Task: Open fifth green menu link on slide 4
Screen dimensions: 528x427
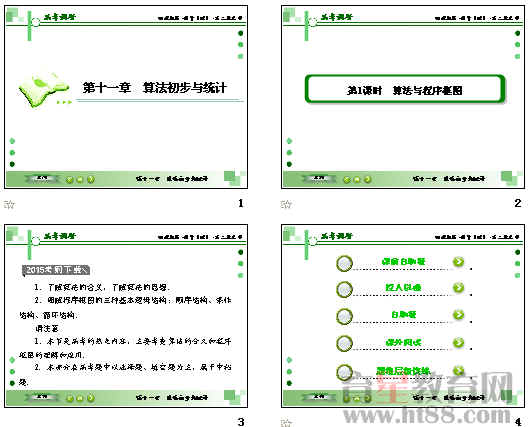Action: point(403,371)
